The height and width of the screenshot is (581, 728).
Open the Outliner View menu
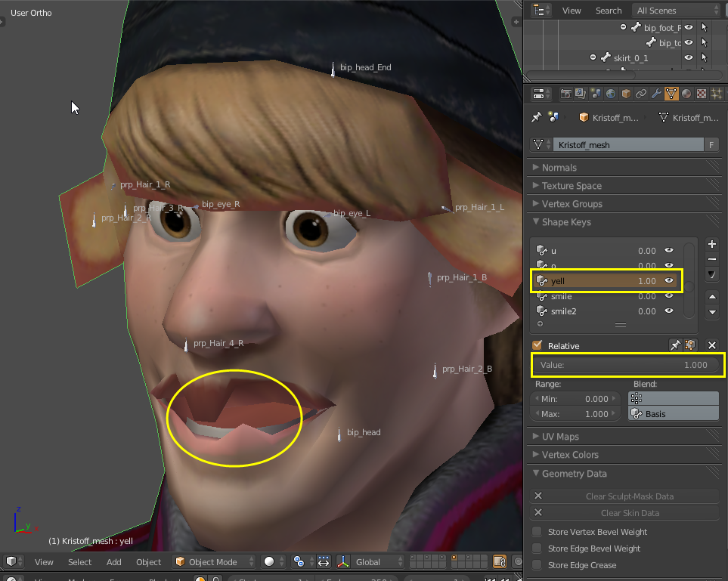[x=572, y=11]
